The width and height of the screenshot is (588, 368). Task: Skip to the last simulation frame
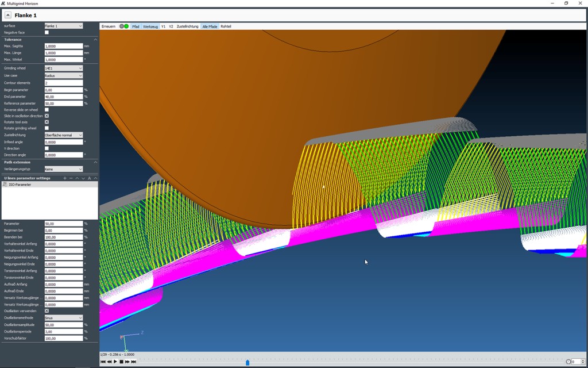coord(134,362)
